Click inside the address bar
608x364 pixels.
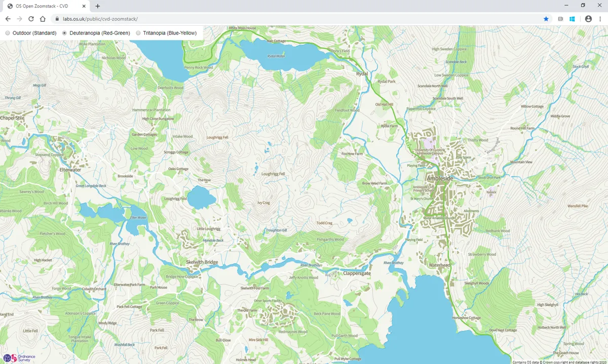[x=152, y=19]
